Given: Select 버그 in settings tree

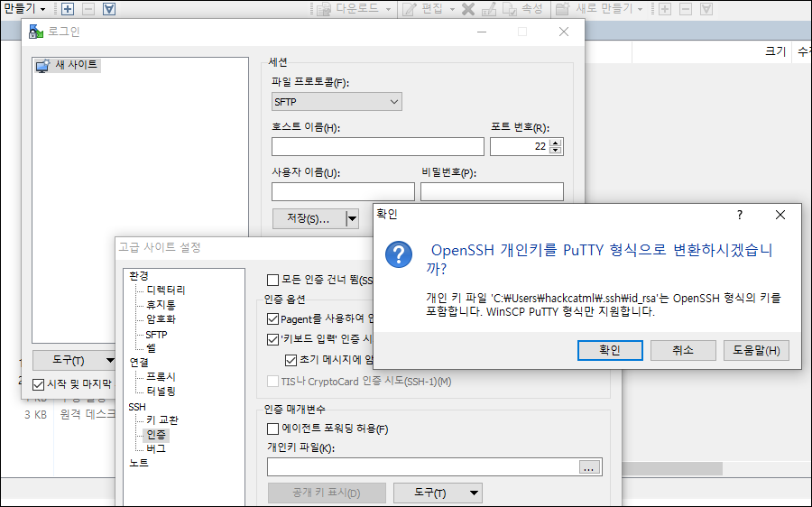Looking at the screenshot, I should click(x=156, y=448).
